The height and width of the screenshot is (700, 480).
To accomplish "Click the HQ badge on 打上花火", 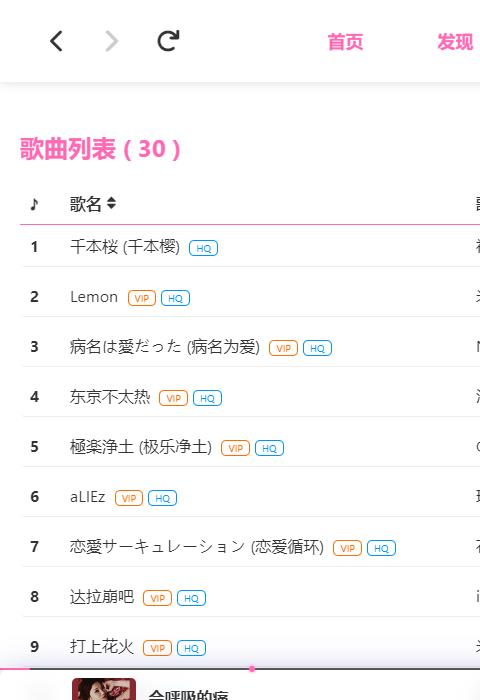I will click(x=192, y=648).
